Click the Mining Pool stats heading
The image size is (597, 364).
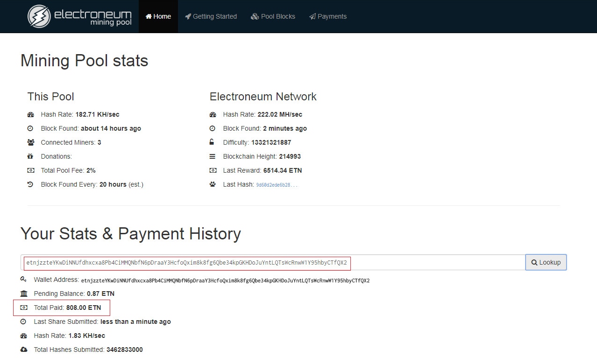(85, 61)
